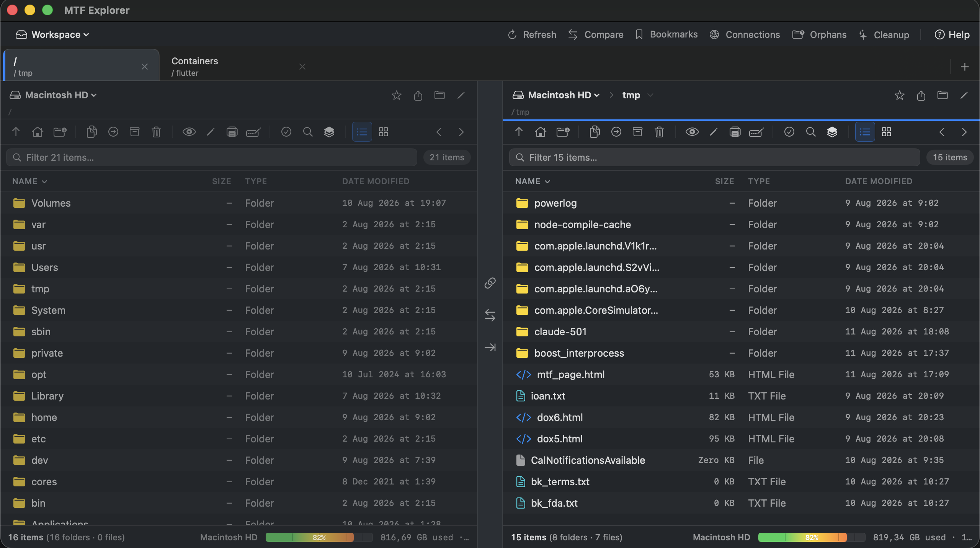The height and width of the screenshot is (548, 980).
Task: Click the archive icon in left pane toolbar
Action: 135,132
